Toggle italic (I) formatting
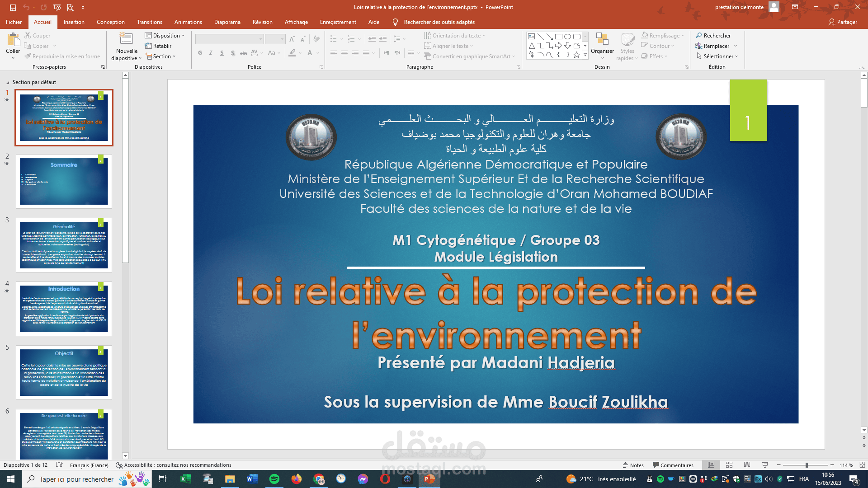The width and height of the screenshot is (868, 488). click(x=211, y=53)
